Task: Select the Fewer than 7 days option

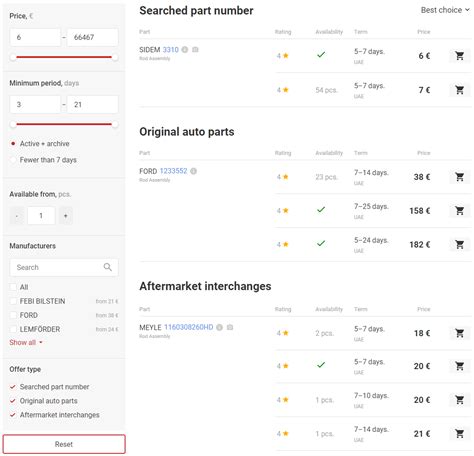Action: 13,160
